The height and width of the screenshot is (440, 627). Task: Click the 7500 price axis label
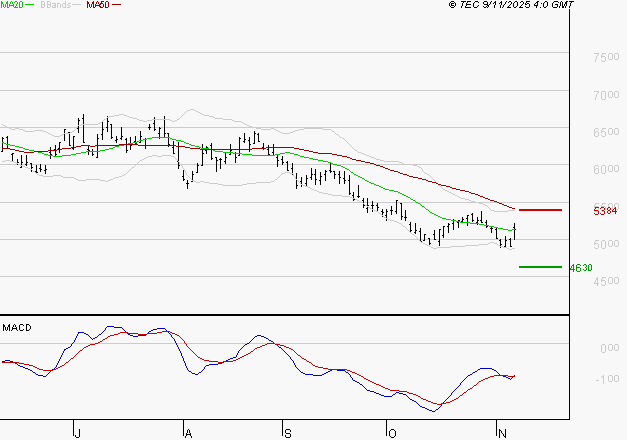click(606, 57)
